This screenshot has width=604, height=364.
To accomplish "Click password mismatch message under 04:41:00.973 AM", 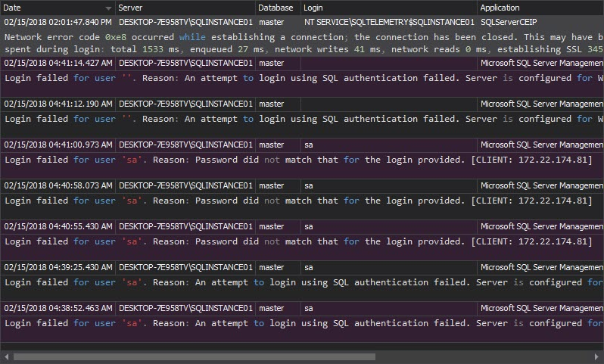I will coord(298,160).
